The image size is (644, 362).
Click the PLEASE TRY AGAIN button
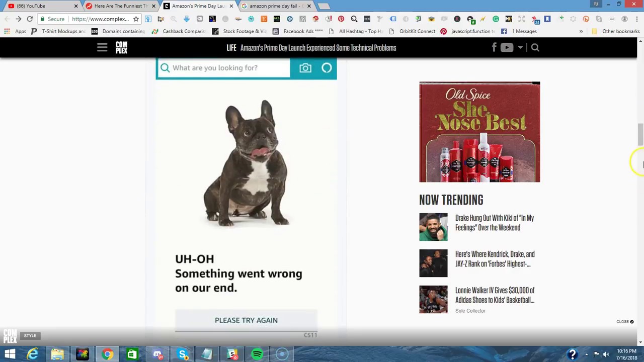pos(246,320)
